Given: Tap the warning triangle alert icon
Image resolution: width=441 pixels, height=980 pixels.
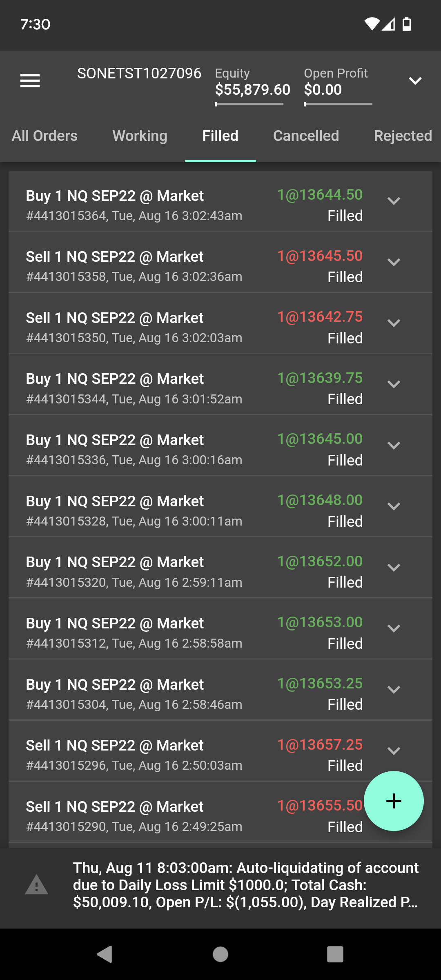Looking at the screenshot, I should tap(37, 885).
